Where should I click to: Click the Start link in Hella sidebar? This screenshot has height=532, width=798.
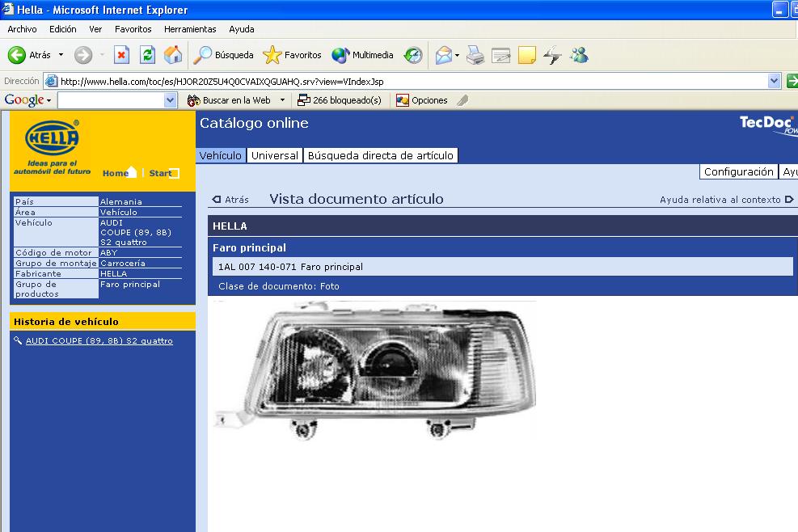[x=164, y=173]
